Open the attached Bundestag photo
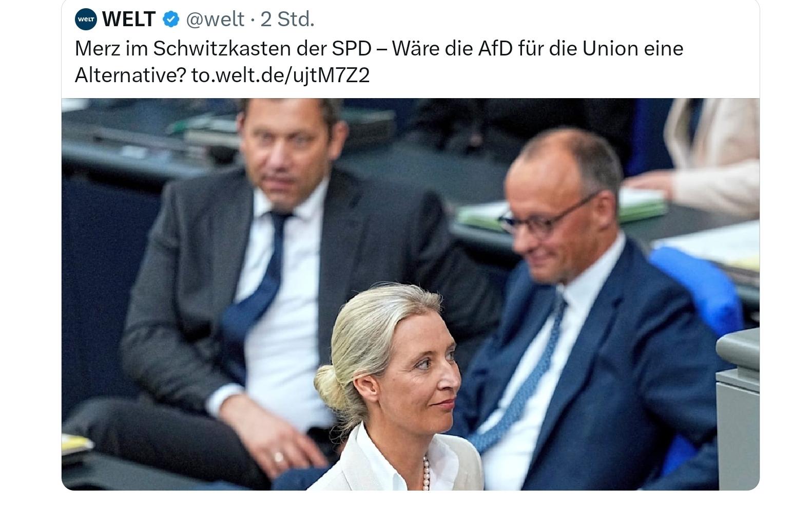The width and height of the screenshot is (812, 506). tap(410, 294)
